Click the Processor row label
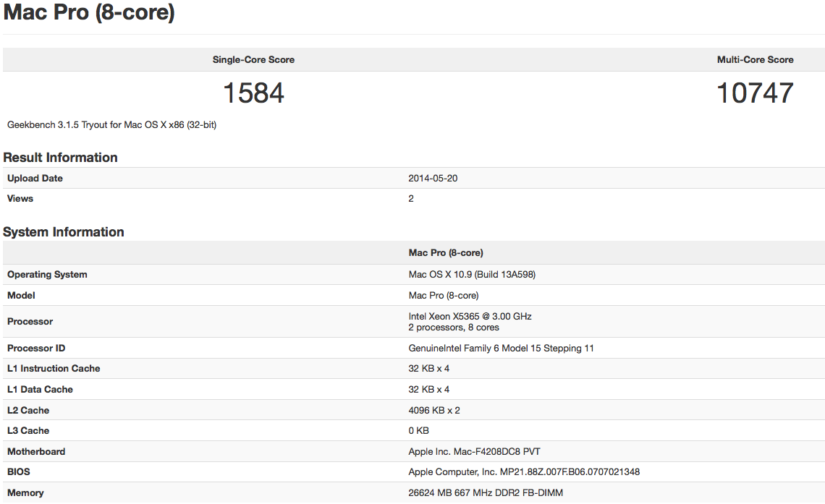Screen dimensions: 825x504 coord(30,322)
